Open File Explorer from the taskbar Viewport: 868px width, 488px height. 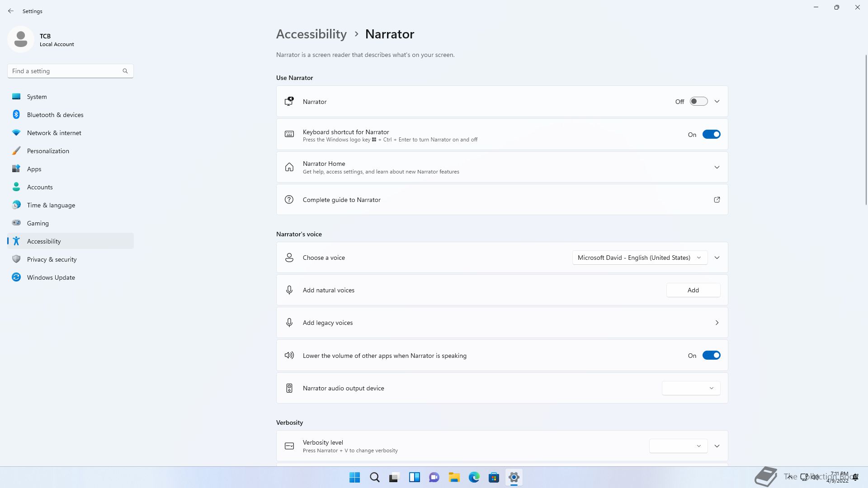point(454,477)
